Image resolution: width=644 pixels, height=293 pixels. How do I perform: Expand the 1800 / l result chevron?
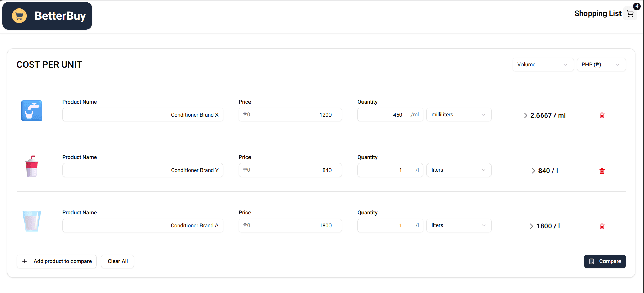(x=531, y=226)
